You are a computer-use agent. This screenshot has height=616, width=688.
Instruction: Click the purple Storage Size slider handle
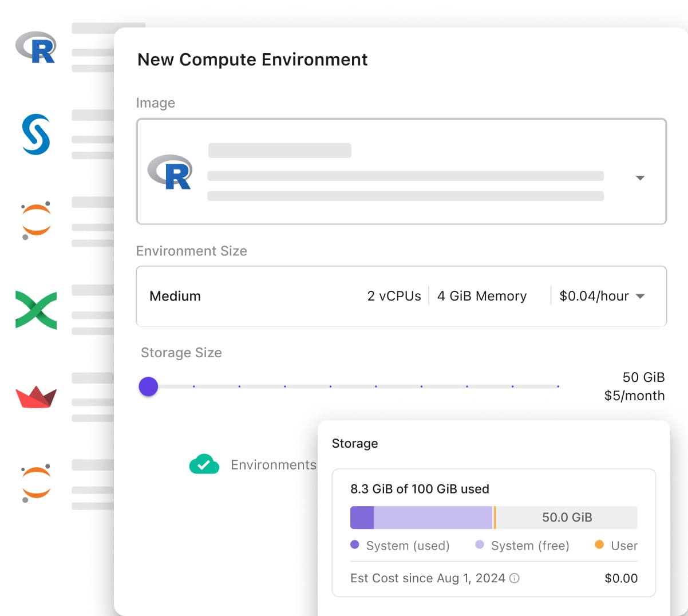click(148, 386)
